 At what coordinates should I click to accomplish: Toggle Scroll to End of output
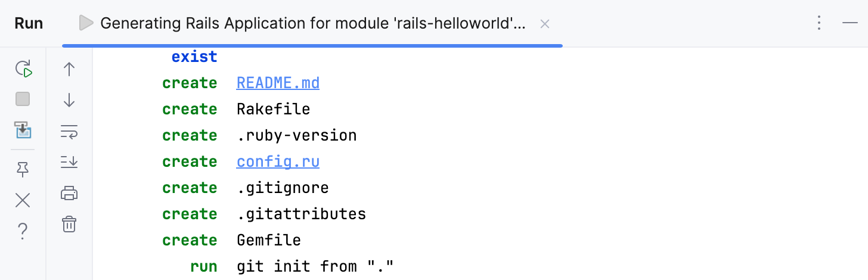click(69, 161)
